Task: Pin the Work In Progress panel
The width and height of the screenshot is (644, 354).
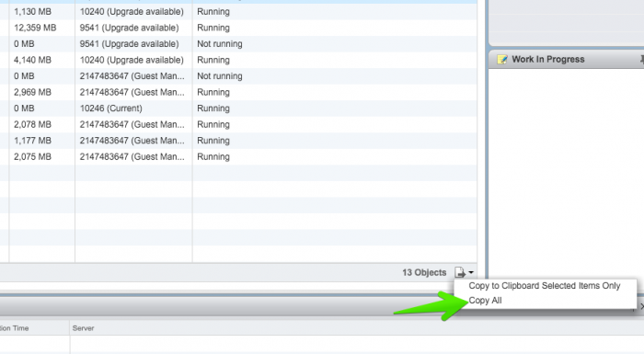Action: click(641, 60)
